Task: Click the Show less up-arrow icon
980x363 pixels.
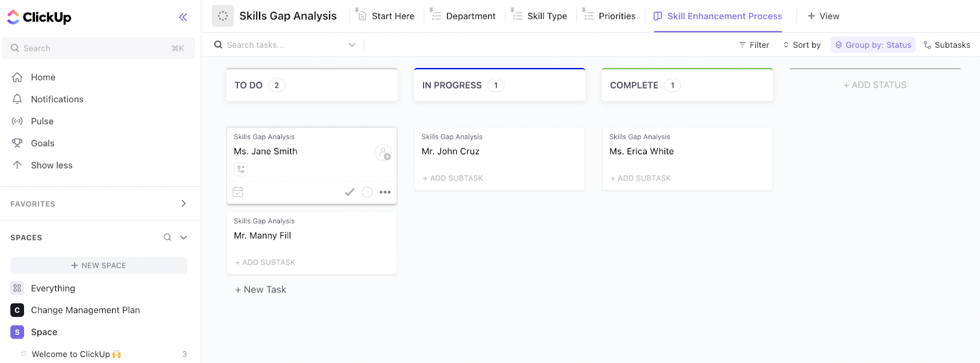Action: (17, 165)
